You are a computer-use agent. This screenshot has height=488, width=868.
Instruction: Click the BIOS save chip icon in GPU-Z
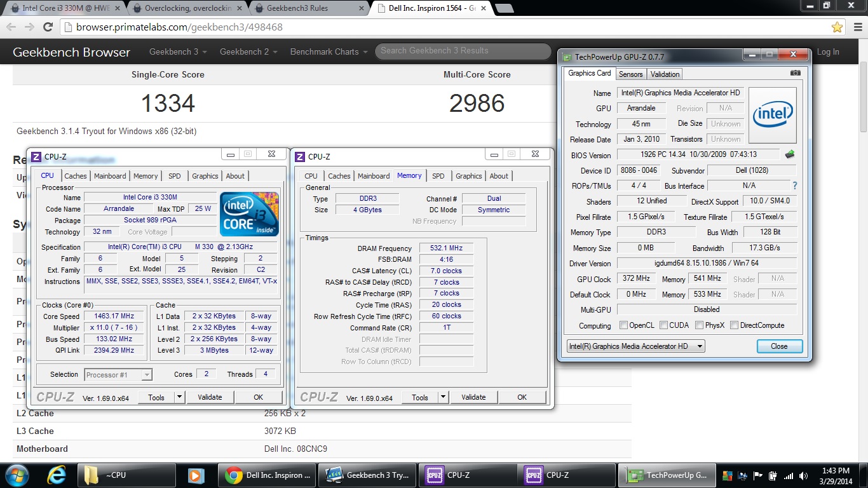point(790,154)
